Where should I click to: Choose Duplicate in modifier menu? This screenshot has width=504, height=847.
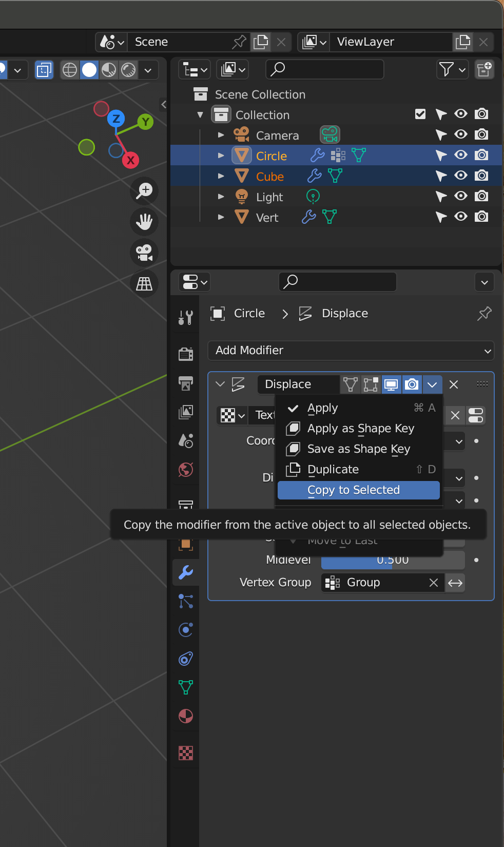[359, 470]
